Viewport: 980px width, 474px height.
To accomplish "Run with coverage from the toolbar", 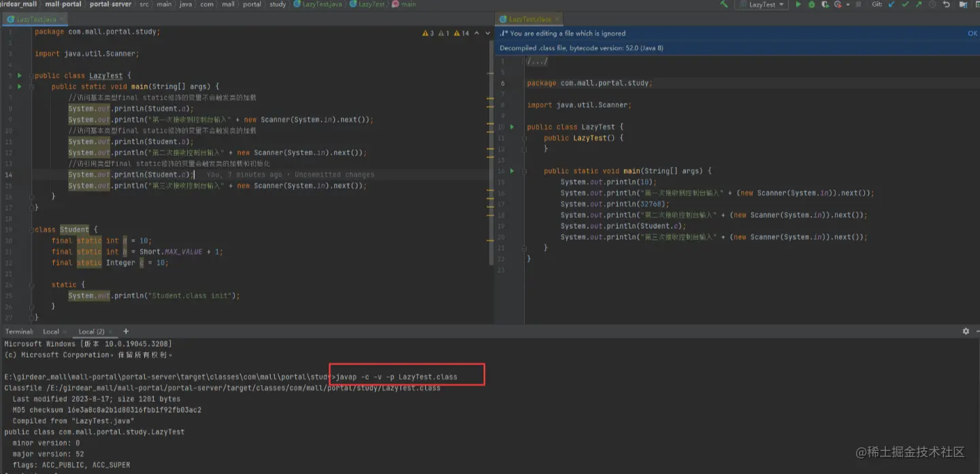I will point(825,4).
